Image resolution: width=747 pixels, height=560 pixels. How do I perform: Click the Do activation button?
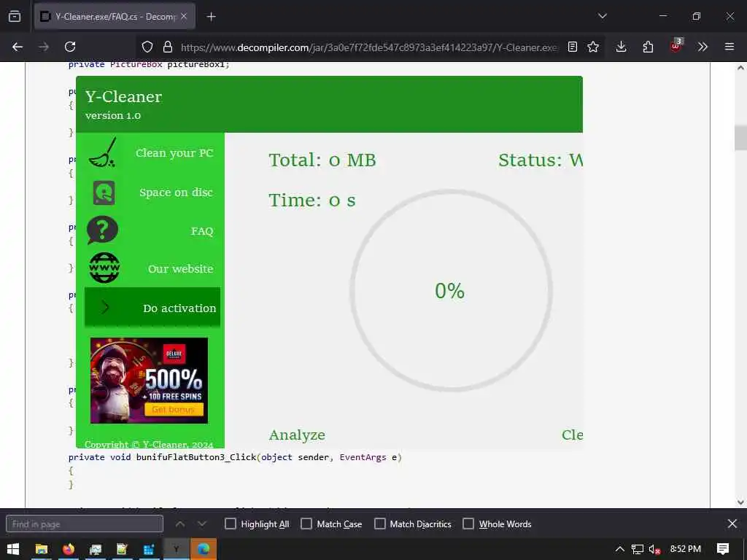152,308
